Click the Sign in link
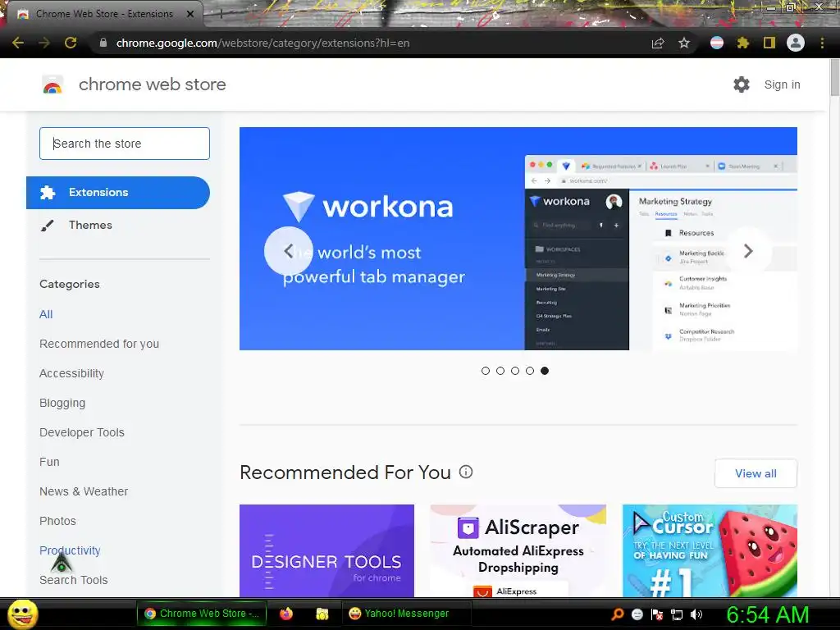Viewport: 840px width, 630px height. [x=782, y=84]
